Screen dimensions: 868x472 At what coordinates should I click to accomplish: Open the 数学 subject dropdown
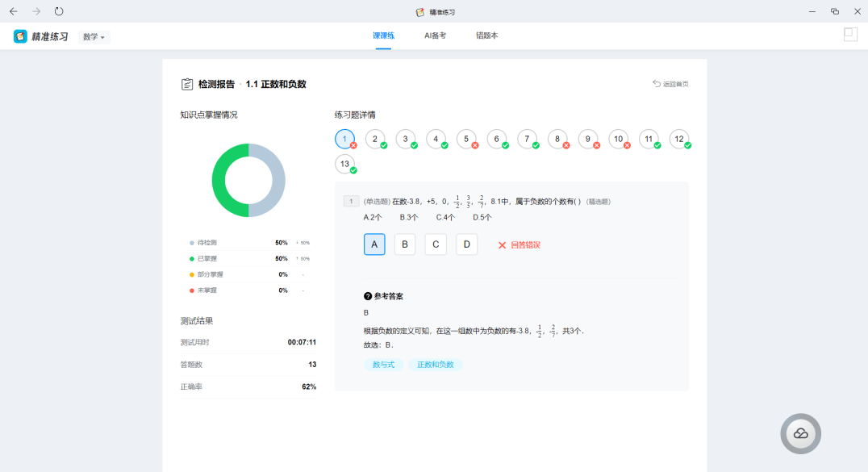pyautogui.click(x=94, y=36)
